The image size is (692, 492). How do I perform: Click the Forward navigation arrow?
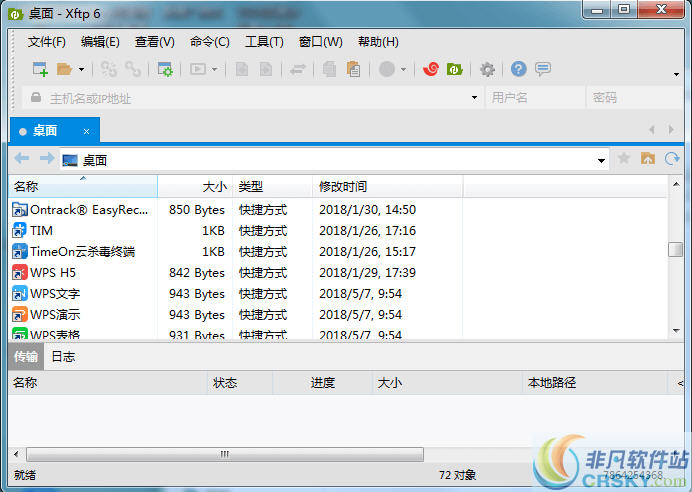pos(46,158)
